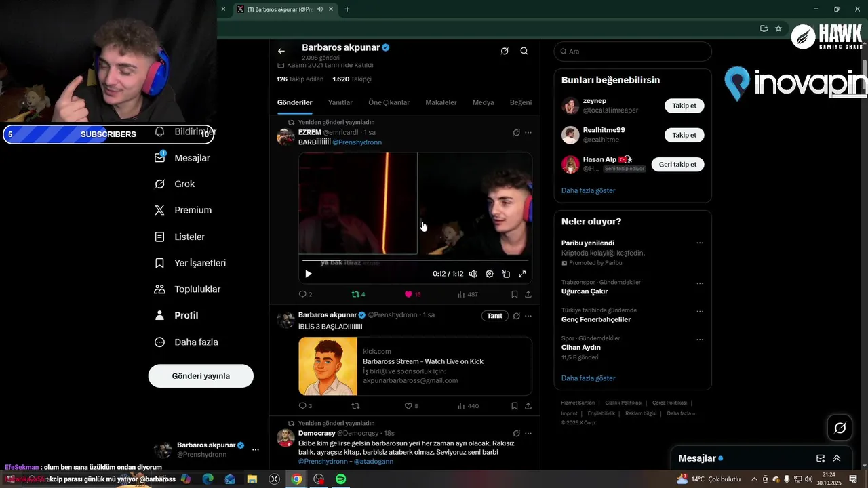This screenshot has width=868, height=488.
Task: Click the Tanıt button
Action: click(x=495, y=316)
